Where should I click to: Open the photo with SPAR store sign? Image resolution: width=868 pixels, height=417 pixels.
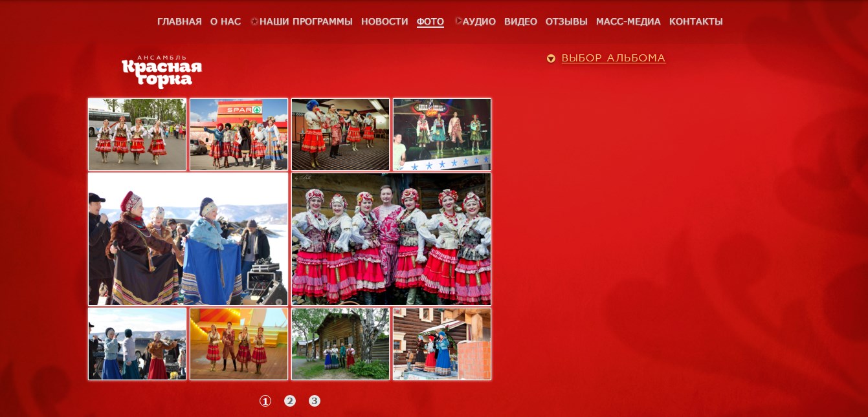(239, 134)
